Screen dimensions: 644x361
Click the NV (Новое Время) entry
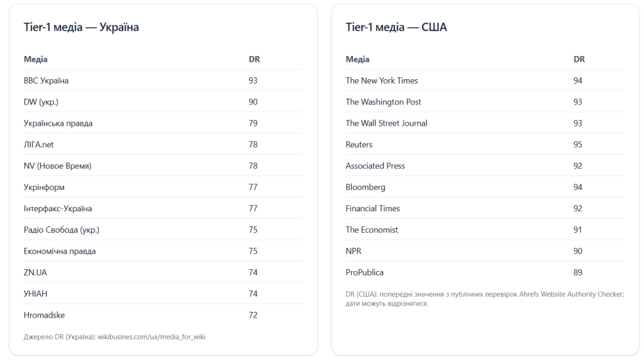point(57,166)
